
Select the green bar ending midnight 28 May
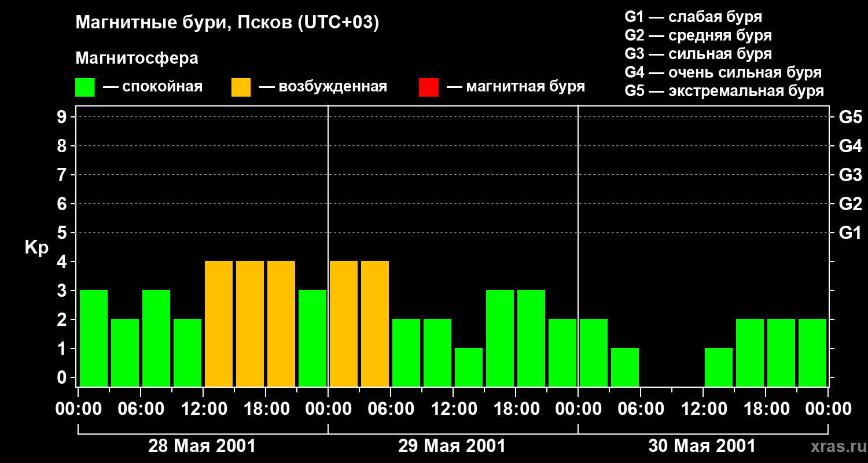click(x=312, y=338)
